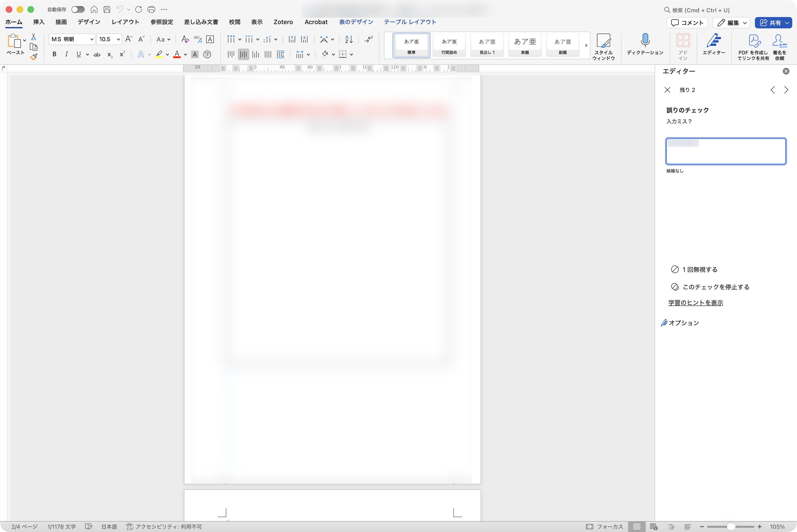Switch to the テーブル レイアウト tab
Viewport: 797px width, 532px height.
click(410, 22)
